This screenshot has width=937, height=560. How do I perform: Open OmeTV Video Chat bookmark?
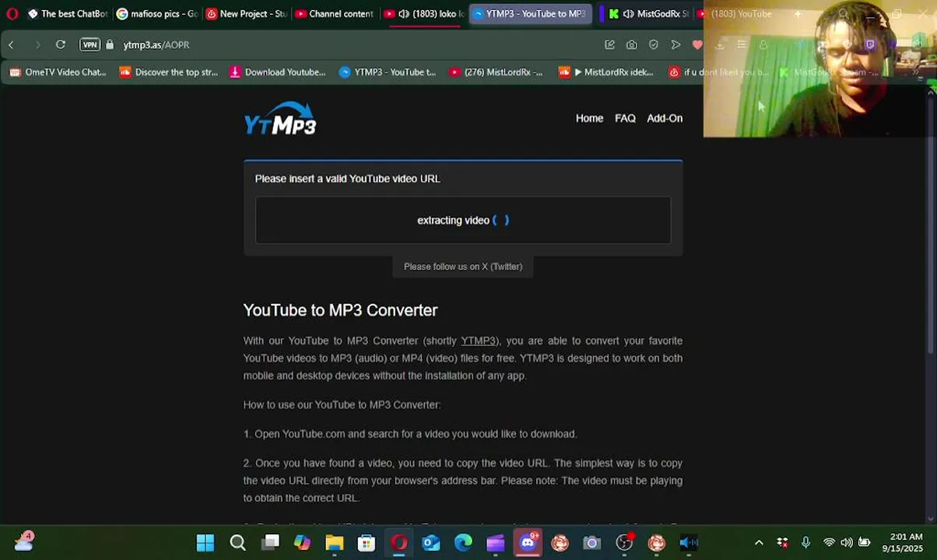(x=58, y=72)
